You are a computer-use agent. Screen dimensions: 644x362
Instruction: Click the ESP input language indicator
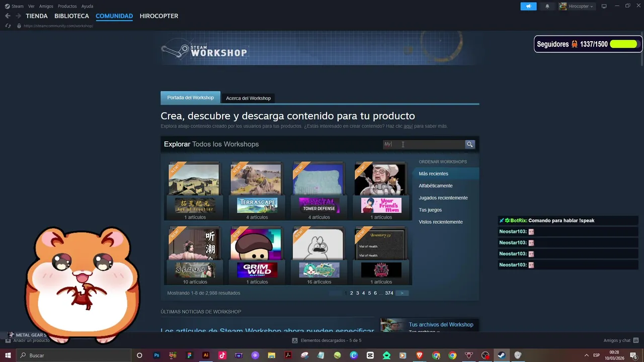click(597, 355)
